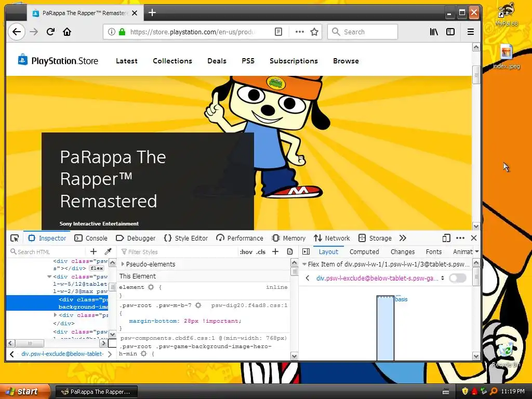The height and width of the screenshot is (399, 532).
Task: Switch to the Changes sidebar tab
Action: pyautogui.click(x=403, y=252)
